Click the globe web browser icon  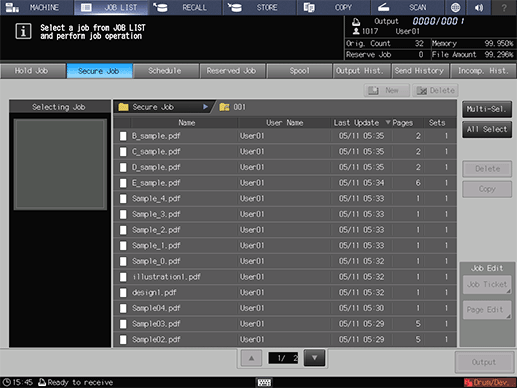point(455,7)
